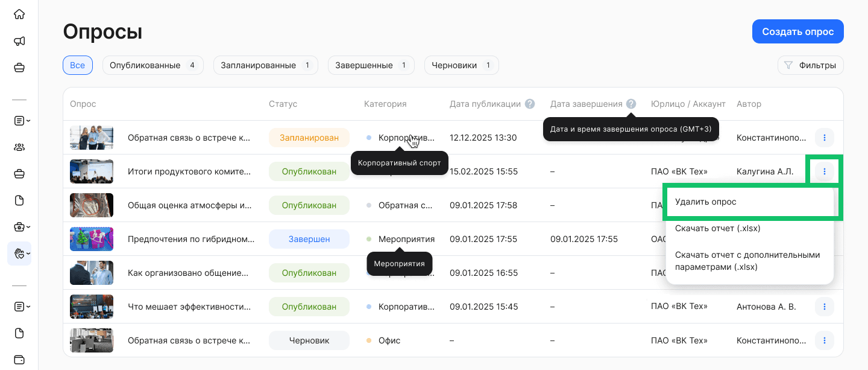
Task: Open the people community icon in sidebar
Action: tap(19, 147)
